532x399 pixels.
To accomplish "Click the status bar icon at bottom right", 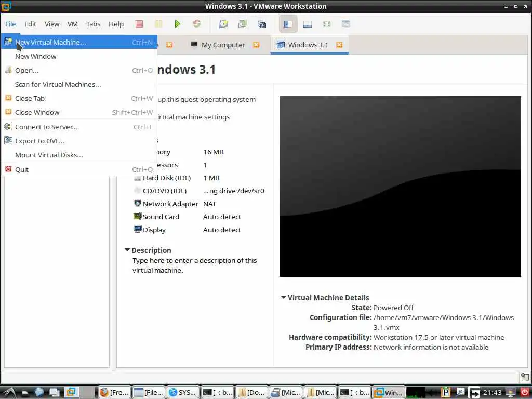I will coord(525,377).
